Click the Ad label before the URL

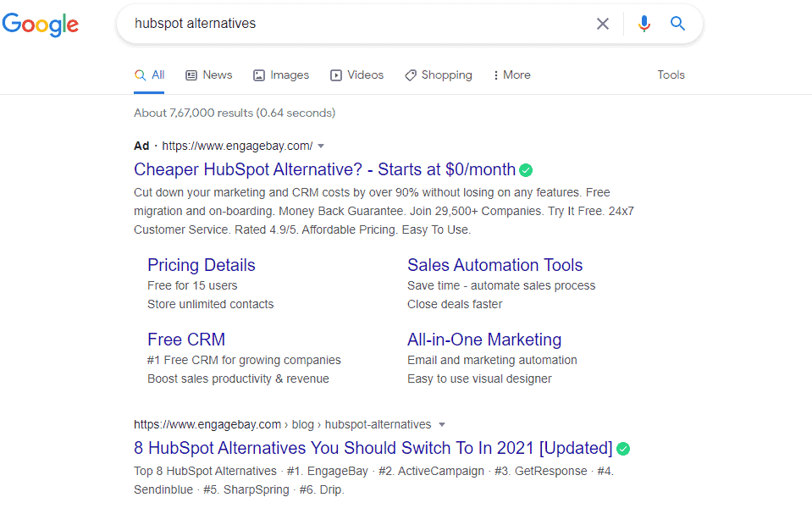141,146
